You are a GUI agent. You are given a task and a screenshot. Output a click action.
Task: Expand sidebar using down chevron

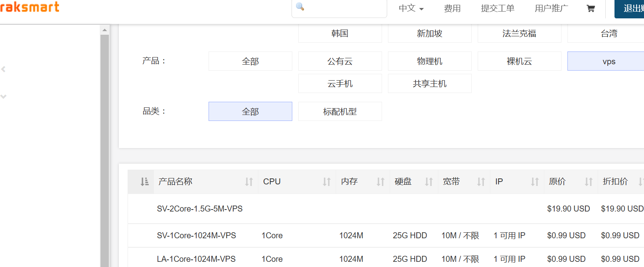pyautogui.click(x=4, y=97)
